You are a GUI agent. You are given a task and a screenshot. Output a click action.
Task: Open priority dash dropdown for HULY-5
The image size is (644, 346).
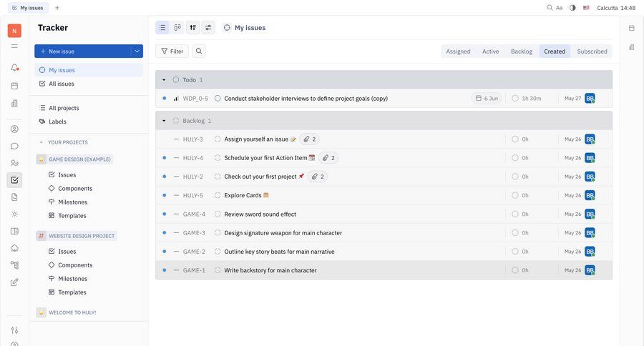[176, 195]
